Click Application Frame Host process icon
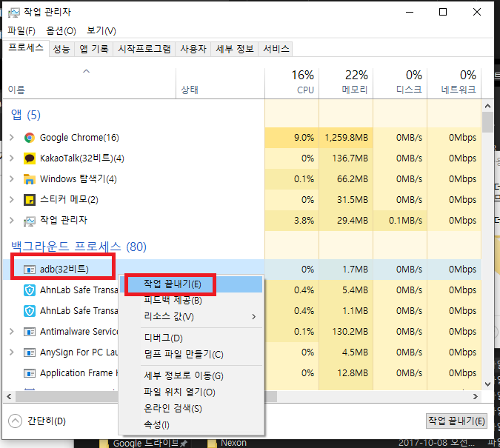Image resolution: width=500 pixels, height=448 pixels. pos(30,373)
